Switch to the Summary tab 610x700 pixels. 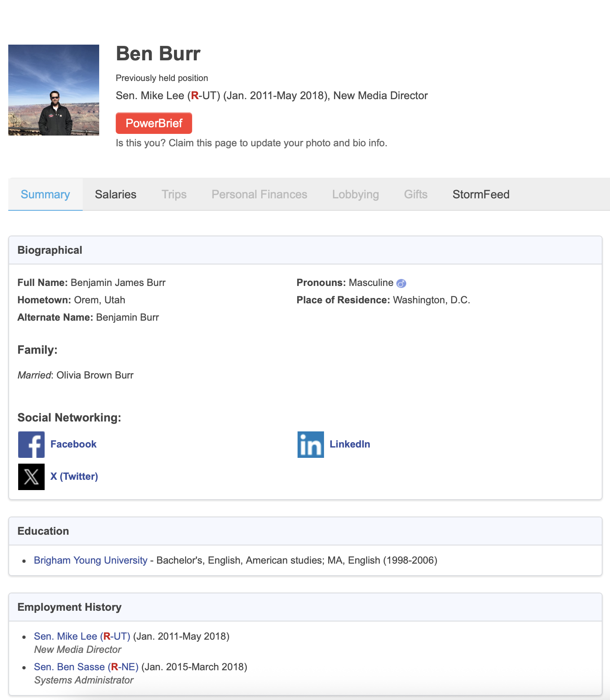(x=45, y=195)
